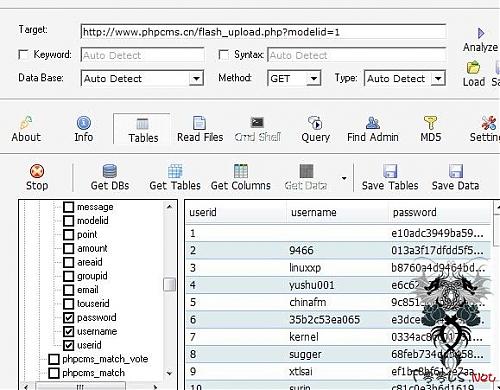Click the userid column header
500x390 pixels.
click(236, 212)
